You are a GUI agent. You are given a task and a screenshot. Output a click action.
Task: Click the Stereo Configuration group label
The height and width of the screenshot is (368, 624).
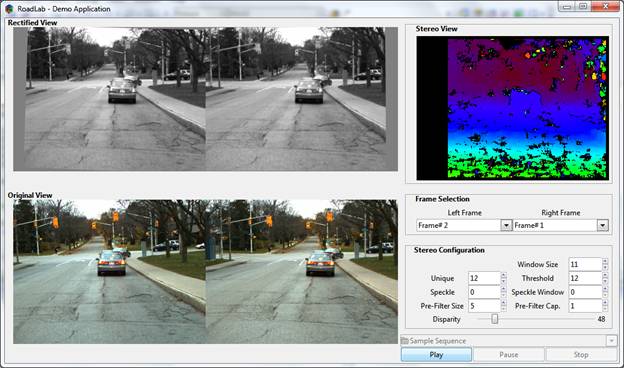pos(449,250)
